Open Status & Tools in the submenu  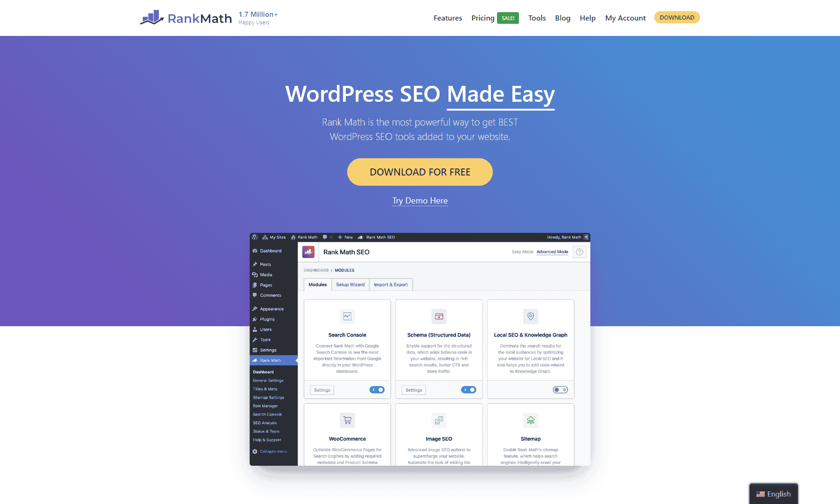266,431
